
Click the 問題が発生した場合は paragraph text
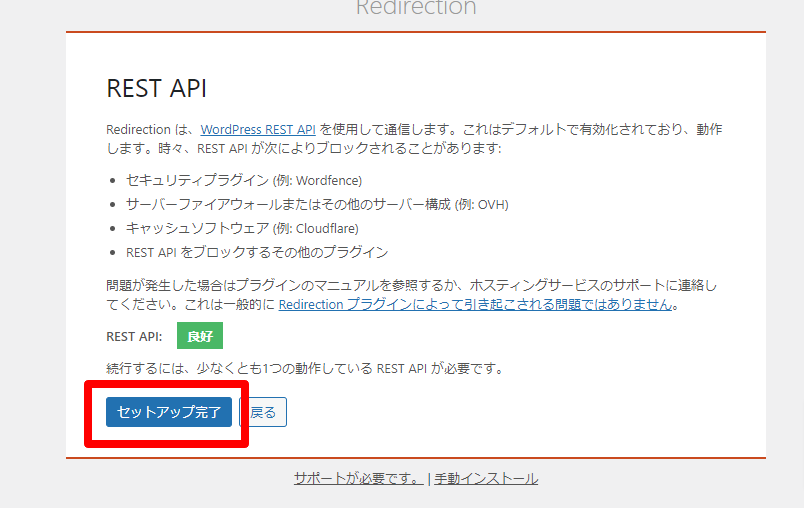[x=400, y=286]
